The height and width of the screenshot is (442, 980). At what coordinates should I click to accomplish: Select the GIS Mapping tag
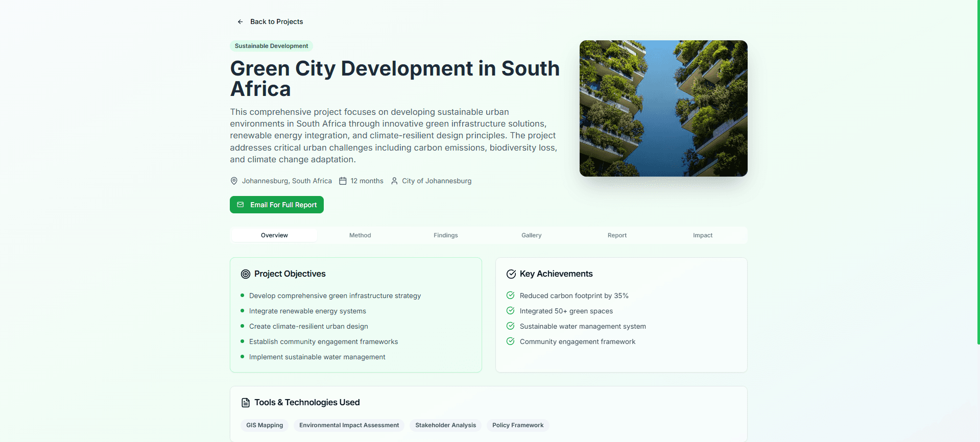click(x=265, y=425)
